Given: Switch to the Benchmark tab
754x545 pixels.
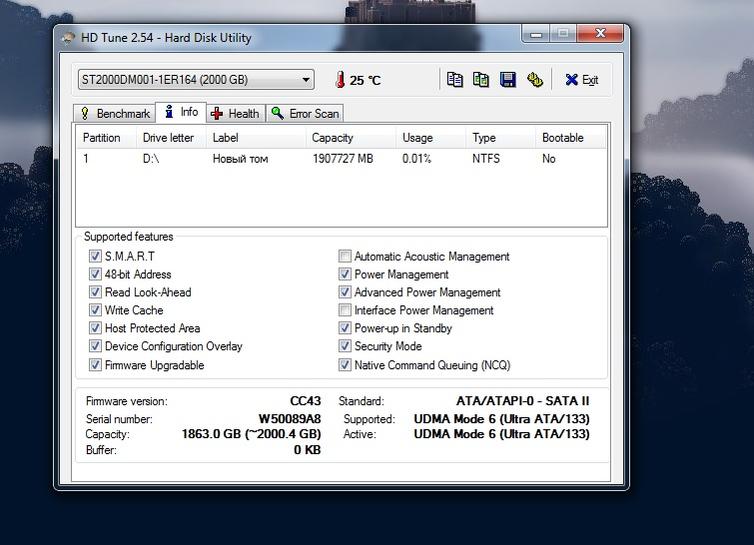Looking at the screenshot, I should click(115, 114).
